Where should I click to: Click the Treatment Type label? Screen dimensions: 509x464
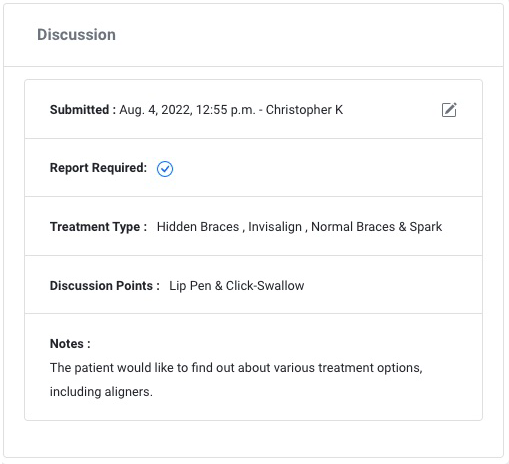coord(98,227)
